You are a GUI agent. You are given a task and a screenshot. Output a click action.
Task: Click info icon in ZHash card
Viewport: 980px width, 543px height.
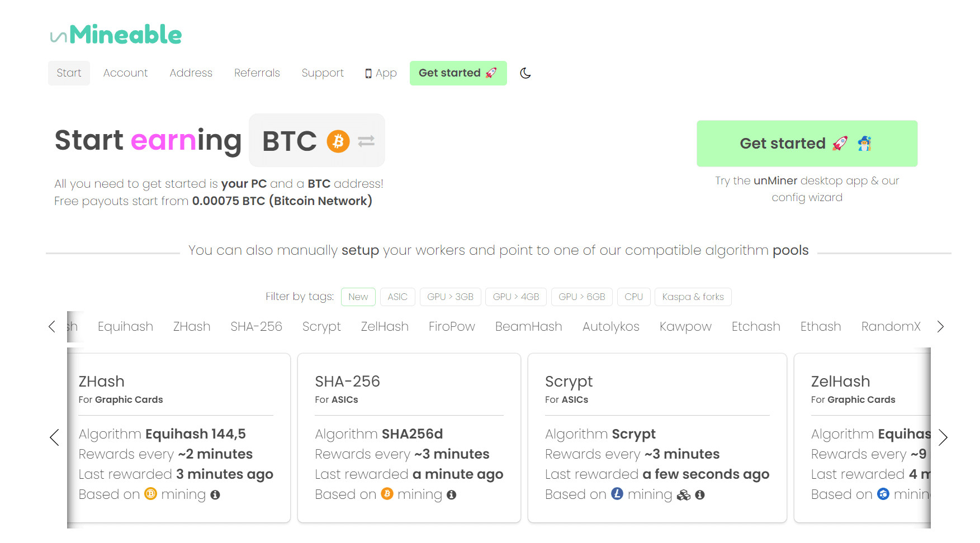click(x=215, y=495)
